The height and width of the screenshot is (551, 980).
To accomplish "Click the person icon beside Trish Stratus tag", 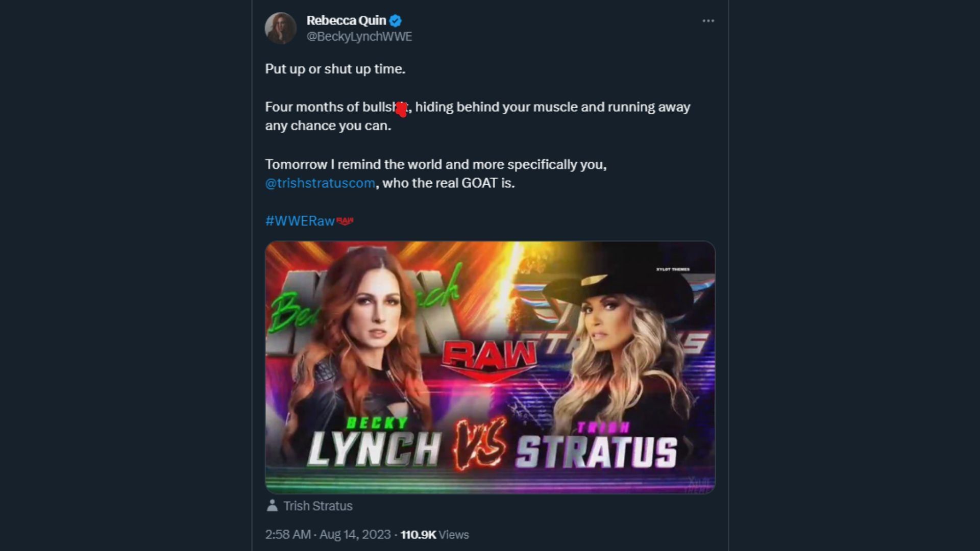I will pos(272,506).
